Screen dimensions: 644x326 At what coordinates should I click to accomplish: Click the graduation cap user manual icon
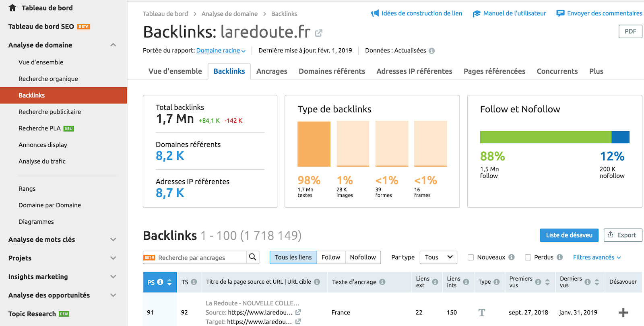click(477, 13)
